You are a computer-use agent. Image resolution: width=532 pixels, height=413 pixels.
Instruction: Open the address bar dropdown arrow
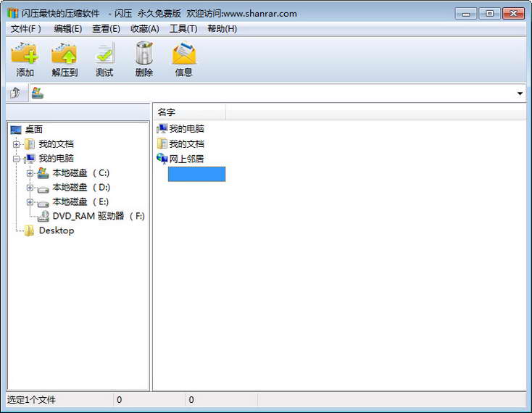pyautogui.click(x=520, y=93)
